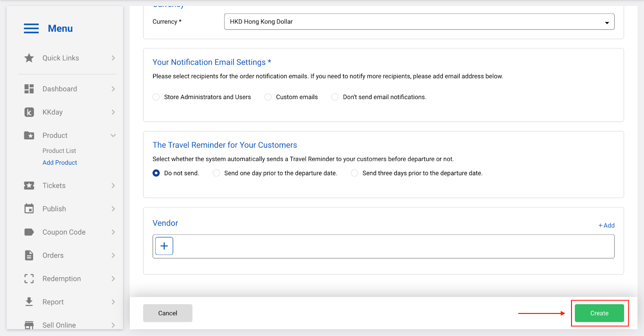Open the Tickets menu item
The width and height of the screenshot is (644, 336).
click(54, 186)
